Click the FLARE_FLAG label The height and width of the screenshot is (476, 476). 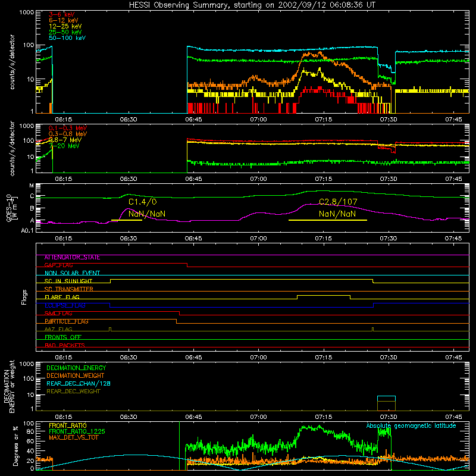(62, 297)
